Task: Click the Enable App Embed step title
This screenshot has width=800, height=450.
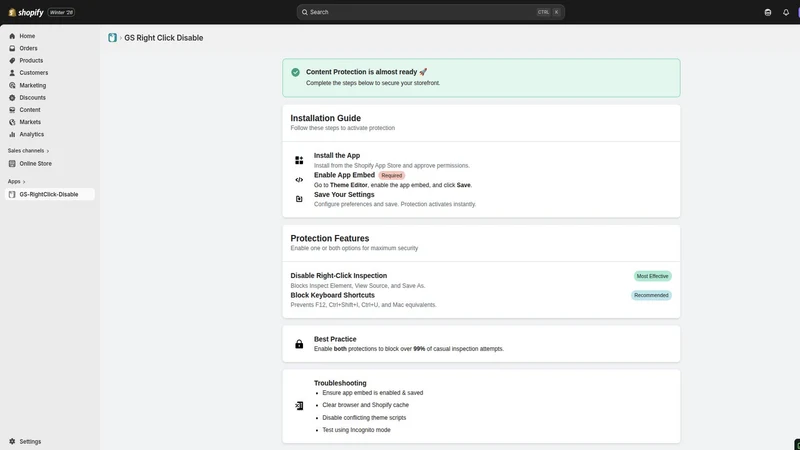Action: (344, 175)
